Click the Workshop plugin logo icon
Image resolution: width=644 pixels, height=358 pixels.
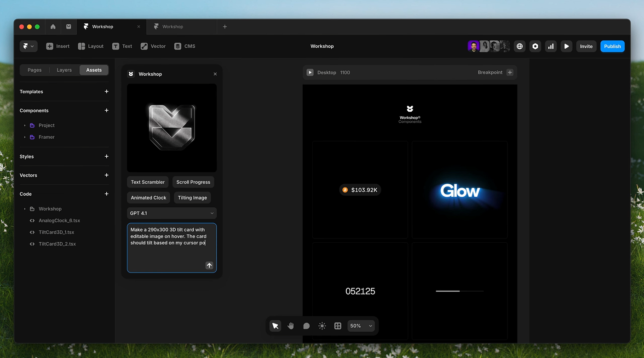131,74
